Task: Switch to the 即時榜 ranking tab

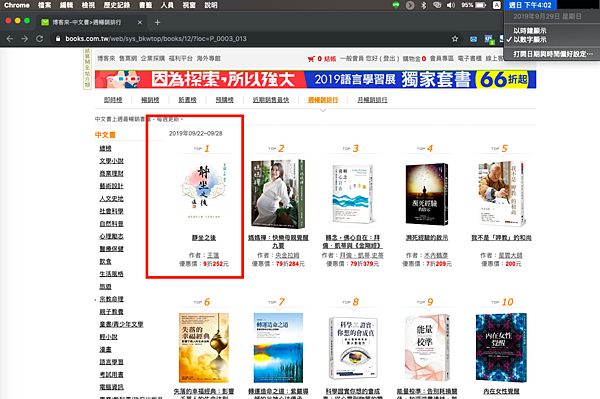Action: [x=113, y=100]
